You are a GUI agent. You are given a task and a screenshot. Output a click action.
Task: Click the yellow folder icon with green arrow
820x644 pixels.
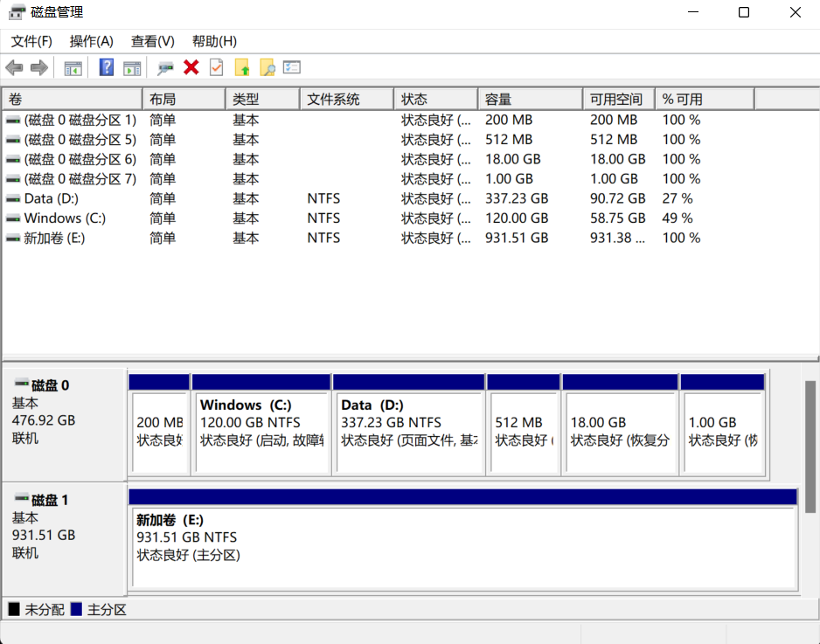coord(242,67)
